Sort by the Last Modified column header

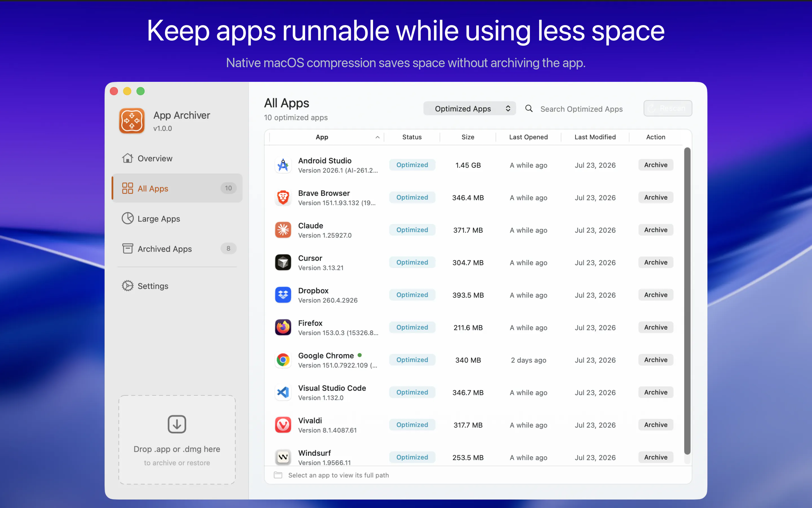point(595,137)
